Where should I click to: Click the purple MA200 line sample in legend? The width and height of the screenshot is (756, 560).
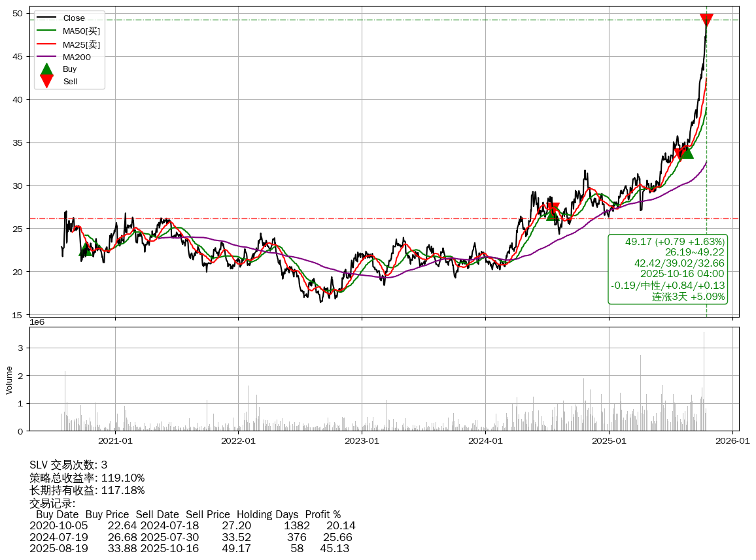point(46,57)
